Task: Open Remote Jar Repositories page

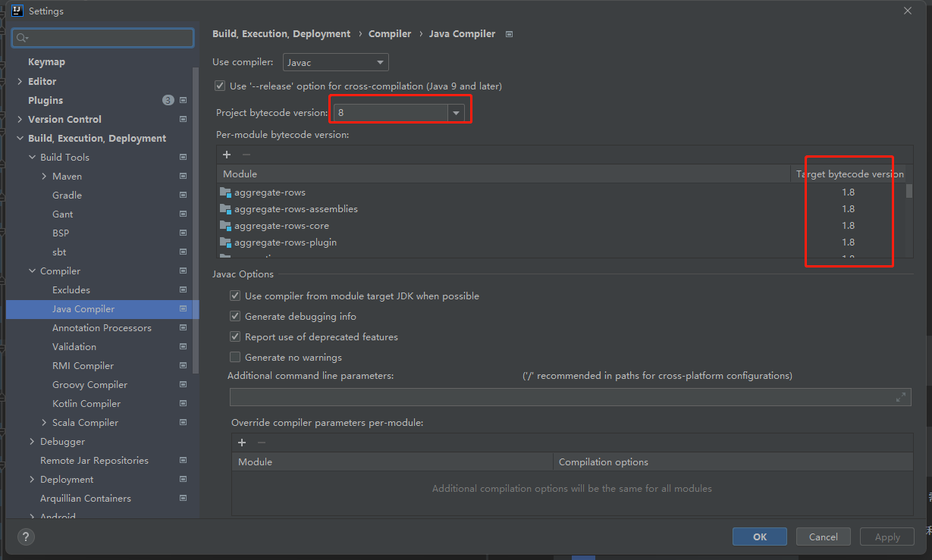Action: (x=94, y=460)
